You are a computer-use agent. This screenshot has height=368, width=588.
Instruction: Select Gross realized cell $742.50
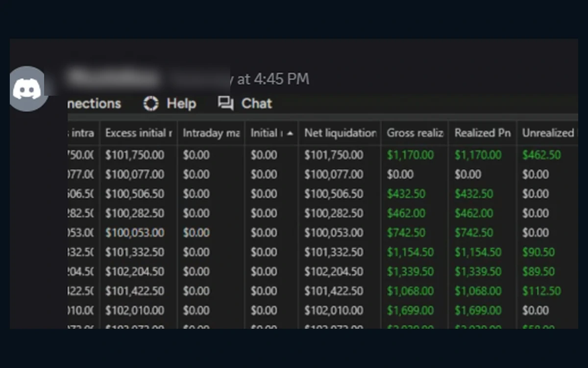pyautogui.click(x=406, y=233)
